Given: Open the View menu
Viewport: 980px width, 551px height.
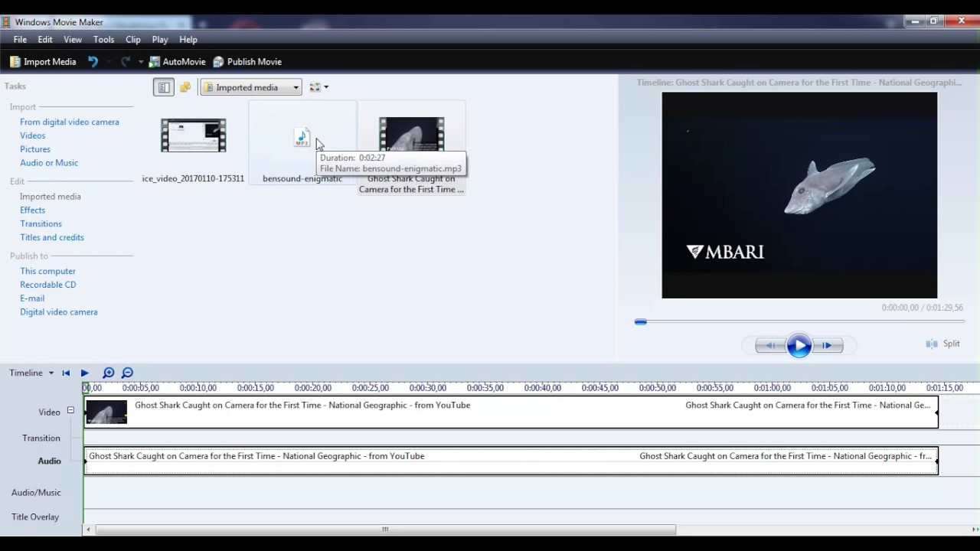Looking at the screenshot, I should tap(73, 40).
